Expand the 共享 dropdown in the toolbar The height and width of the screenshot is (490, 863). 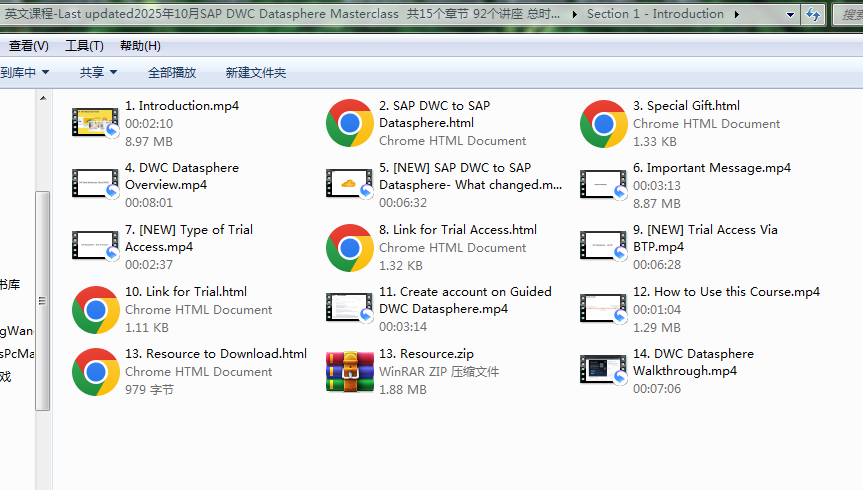click(98, 73)
